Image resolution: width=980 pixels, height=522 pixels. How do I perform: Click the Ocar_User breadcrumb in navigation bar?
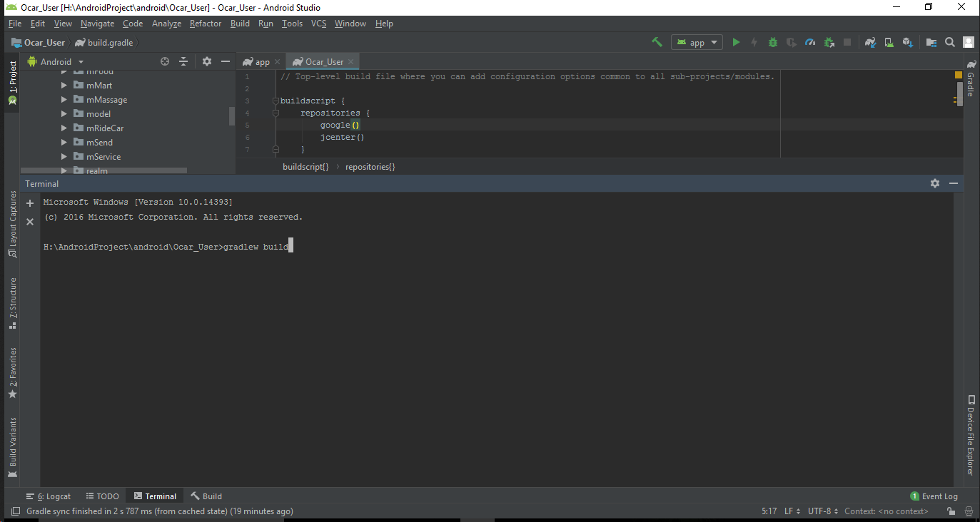coord(38,43)
